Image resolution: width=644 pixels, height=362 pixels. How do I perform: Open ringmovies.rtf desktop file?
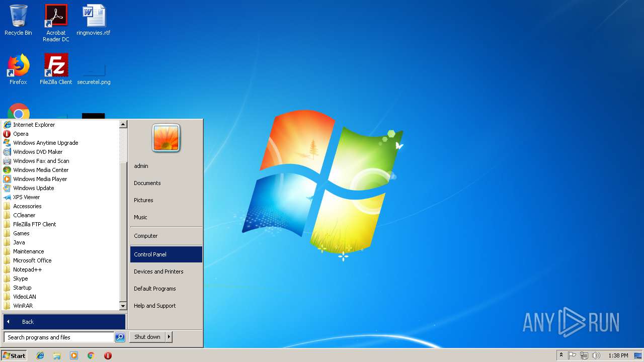pyautogui.click(x=94, y=20)
